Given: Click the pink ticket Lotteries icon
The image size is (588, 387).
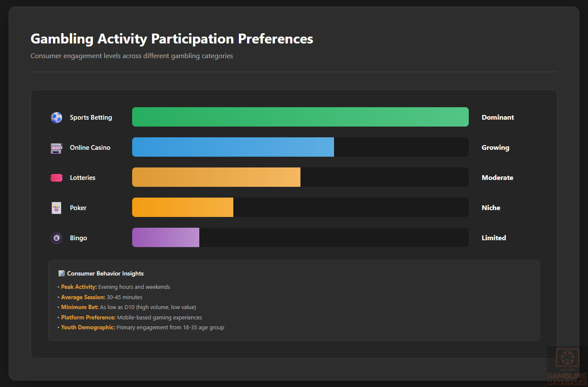Looking at the screenshot, I should [x=56, y=178].
